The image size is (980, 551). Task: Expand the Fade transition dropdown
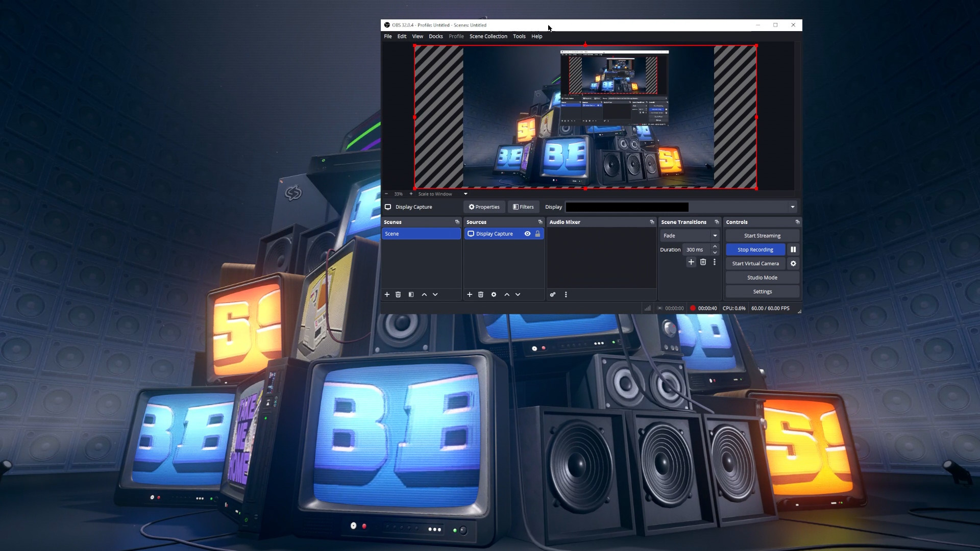click(715, 236)
